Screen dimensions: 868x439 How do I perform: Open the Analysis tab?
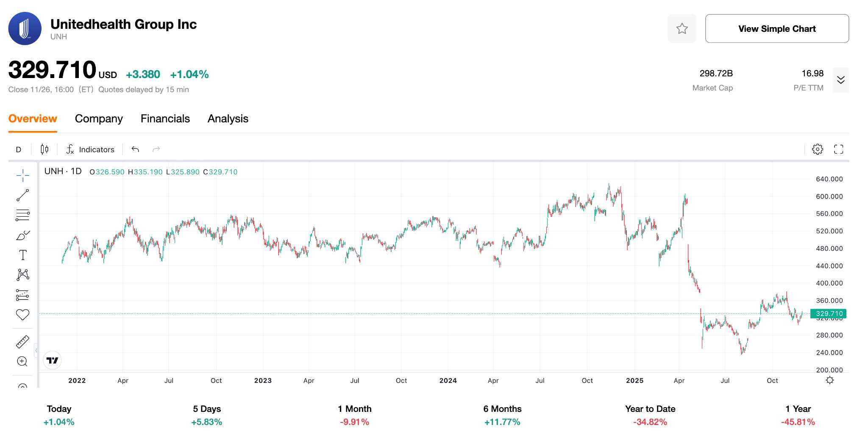pos(228,119)
